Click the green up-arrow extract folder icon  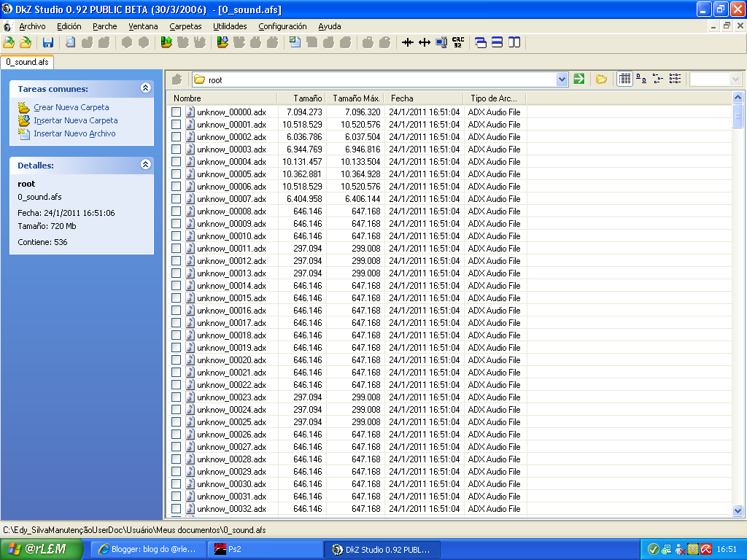pyautogui.click(x=166, y=42)
